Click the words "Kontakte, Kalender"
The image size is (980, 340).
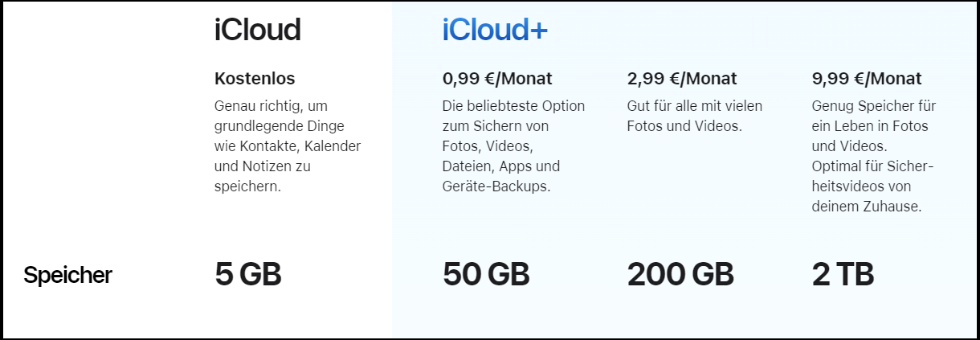coord(300,146)
